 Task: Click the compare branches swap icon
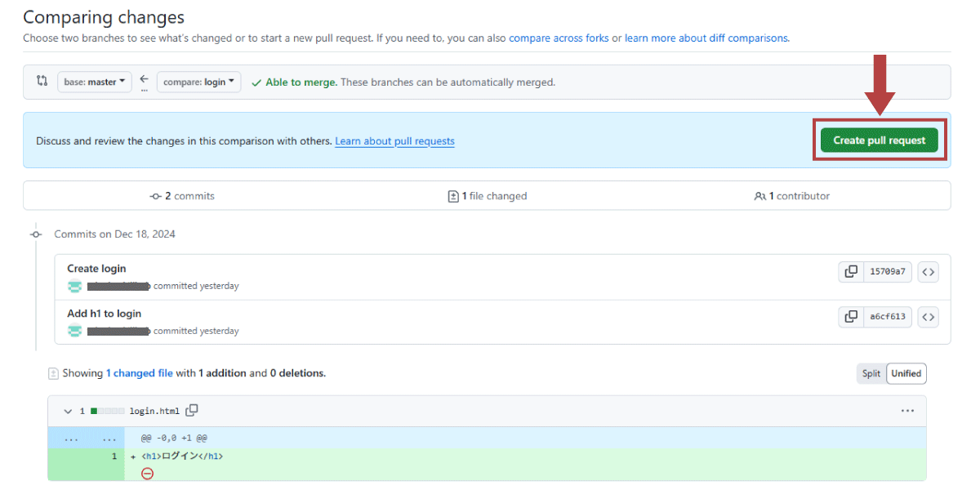tap(42, 82)
